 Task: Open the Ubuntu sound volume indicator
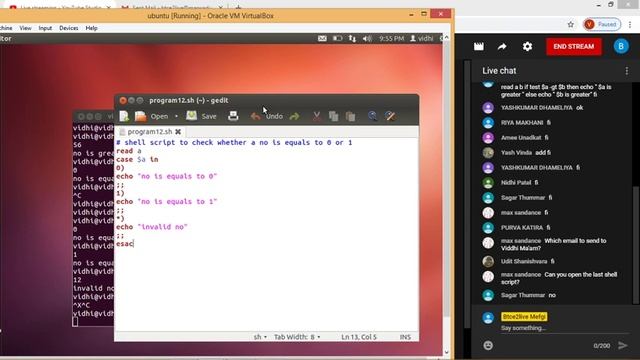367,38
